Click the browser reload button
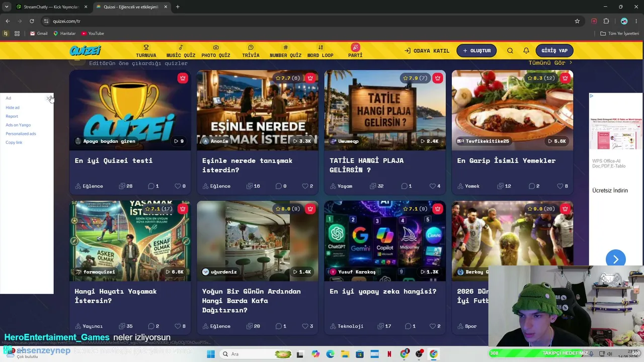644x362 pixels. (32, 21)
